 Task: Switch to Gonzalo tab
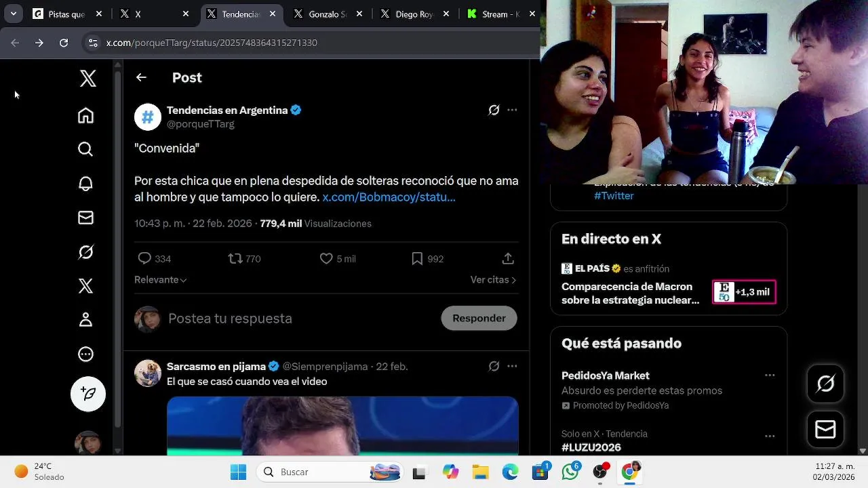pyautogui.click(x=328, y=14)
